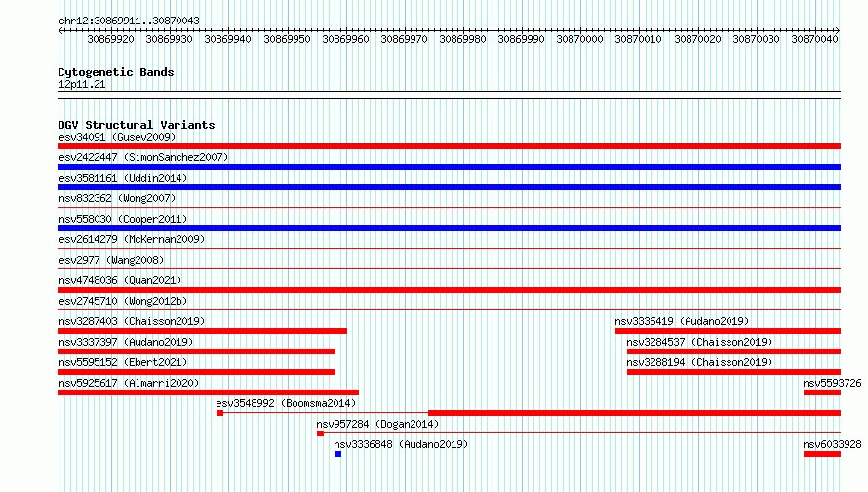This screenshot has height=492, width=868.
Task: Open the nsv5925617 (Almarri2020) label
Action: click(x=129, y=383)
